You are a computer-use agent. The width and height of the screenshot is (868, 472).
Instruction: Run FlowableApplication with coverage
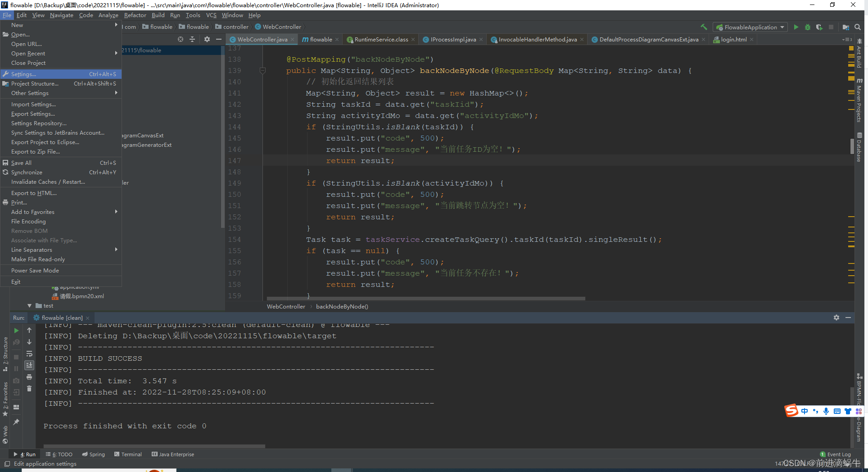click(x=818, y=27)
